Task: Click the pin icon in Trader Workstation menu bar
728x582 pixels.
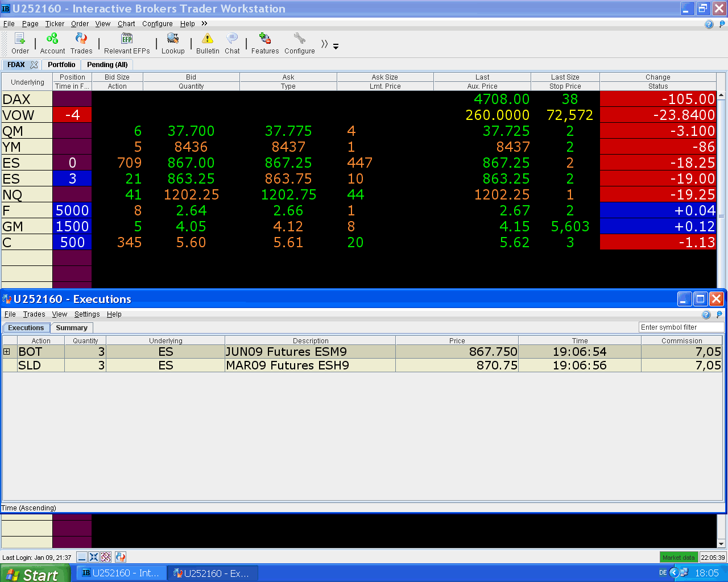Action: coord(722,24)
